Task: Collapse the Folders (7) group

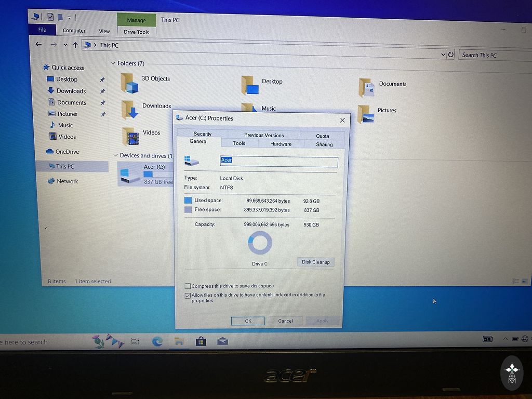Action: [113, 63]
